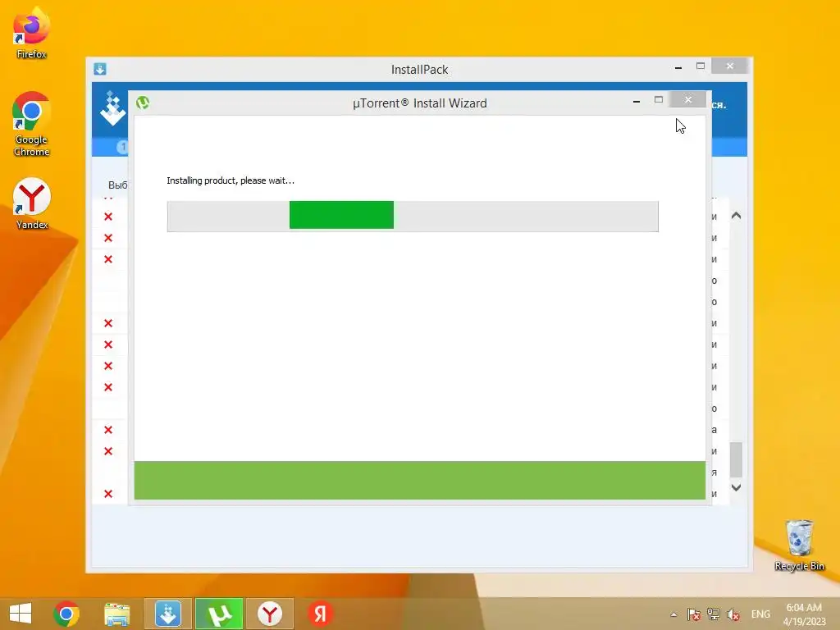Switch to InstallPack taskbar button
The height and width of the screenshot is (630, 840).
click(167, 614)
